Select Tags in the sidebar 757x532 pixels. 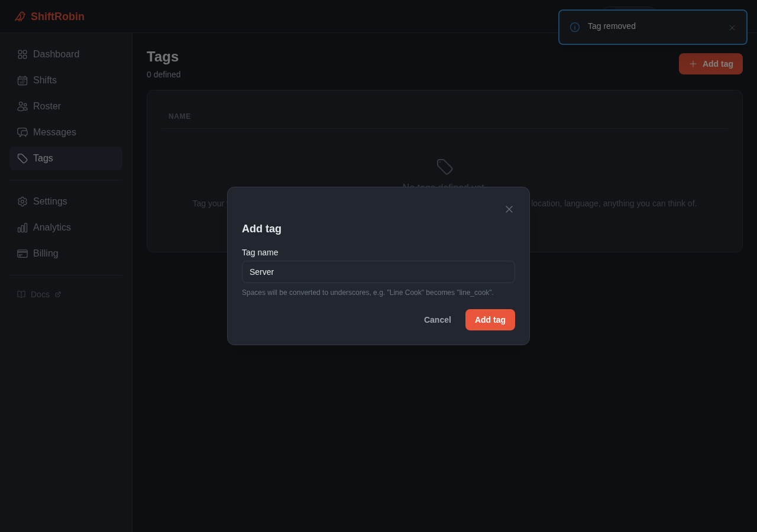tap(66, 158)
